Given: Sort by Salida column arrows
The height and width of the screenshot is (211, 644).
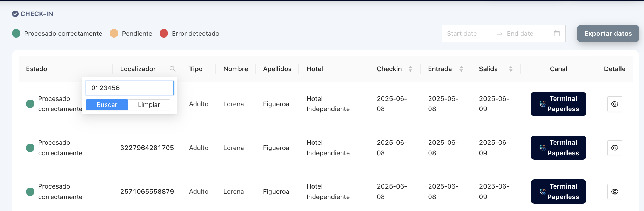Looking at the screenshot, I should pyautogui.click(x=511, y=69).
